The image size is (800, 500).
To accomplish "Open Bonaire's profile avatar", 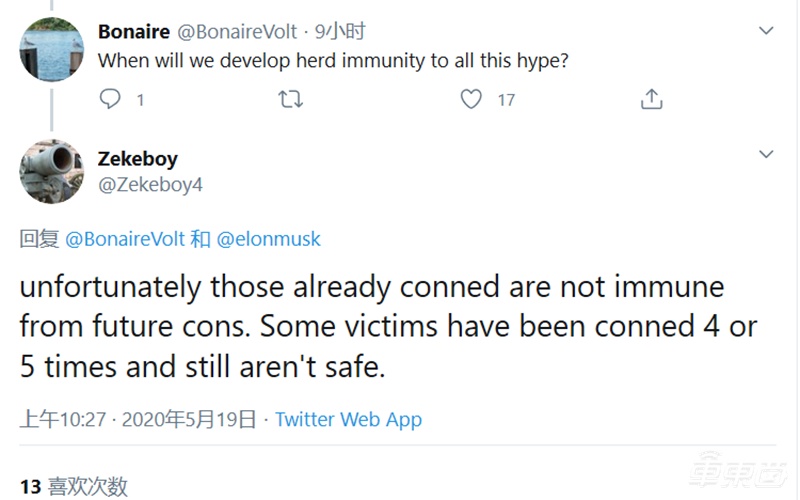I will (52, 47).
